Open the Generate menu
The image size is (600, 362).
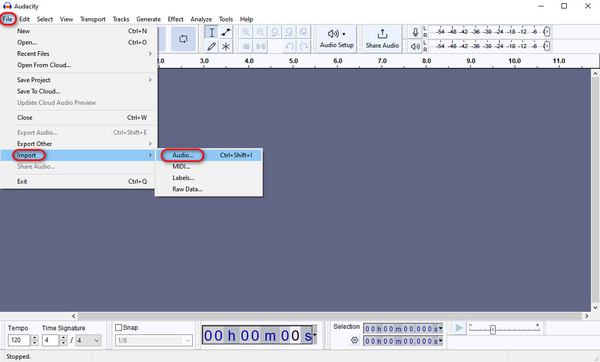click(148, 19)
